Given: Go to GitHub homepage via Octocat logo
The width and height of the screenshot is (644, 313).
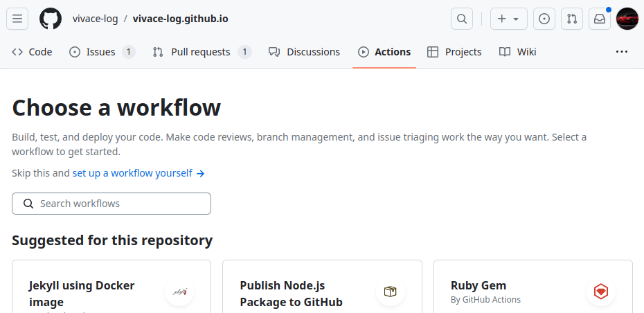Looking at the screenshot, I should [x=51, y=19].
